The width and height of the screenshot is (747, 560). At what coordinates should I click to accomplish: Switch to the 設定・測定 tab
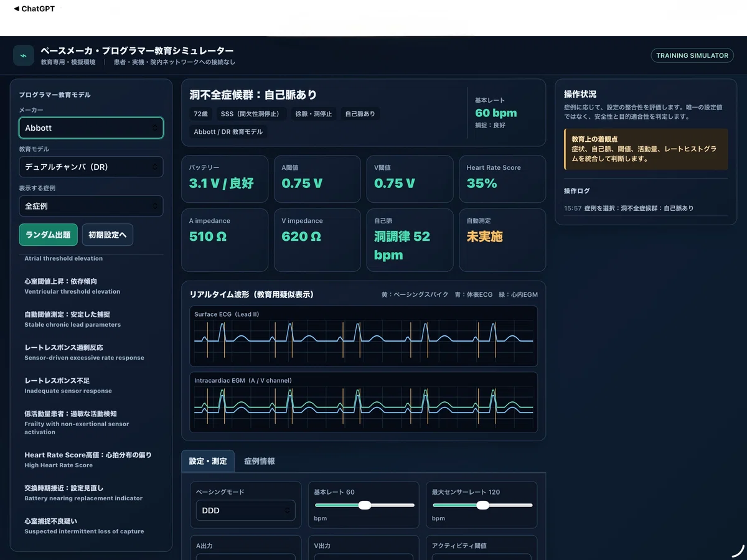point(208,461)
